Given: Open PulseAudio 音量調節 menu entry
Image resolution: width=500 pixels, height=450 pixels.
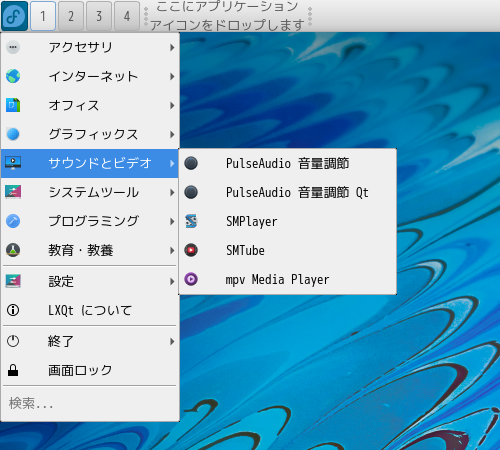Looking at the screenshot, I should pos(288,163).
